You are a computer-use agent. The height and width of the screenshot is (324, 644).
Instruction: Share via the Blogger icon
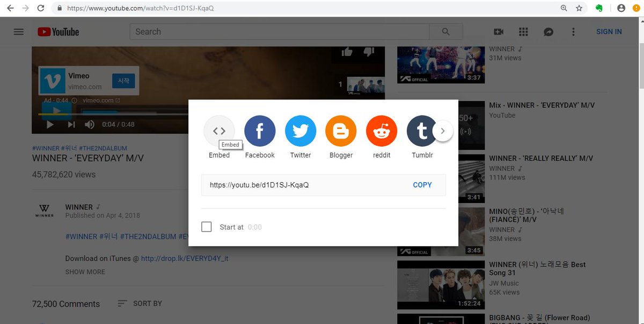pyautogui.click(x=341, y=131)
